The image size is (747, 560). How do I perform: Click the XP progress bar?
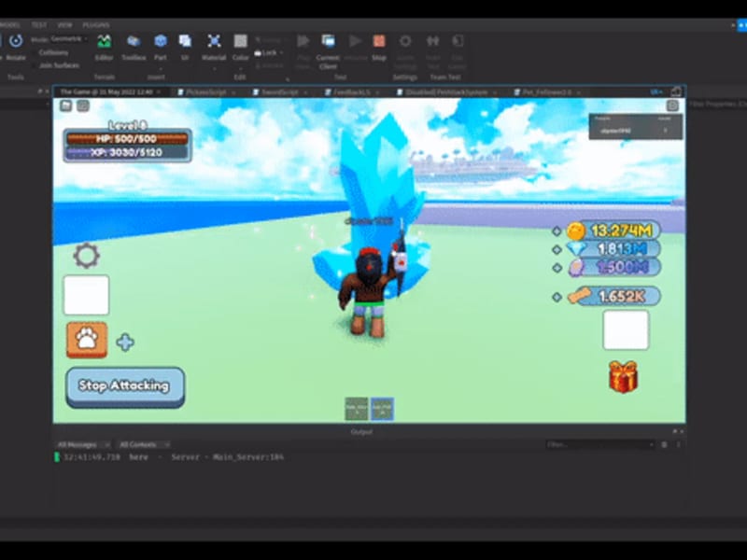pos(125,150)
